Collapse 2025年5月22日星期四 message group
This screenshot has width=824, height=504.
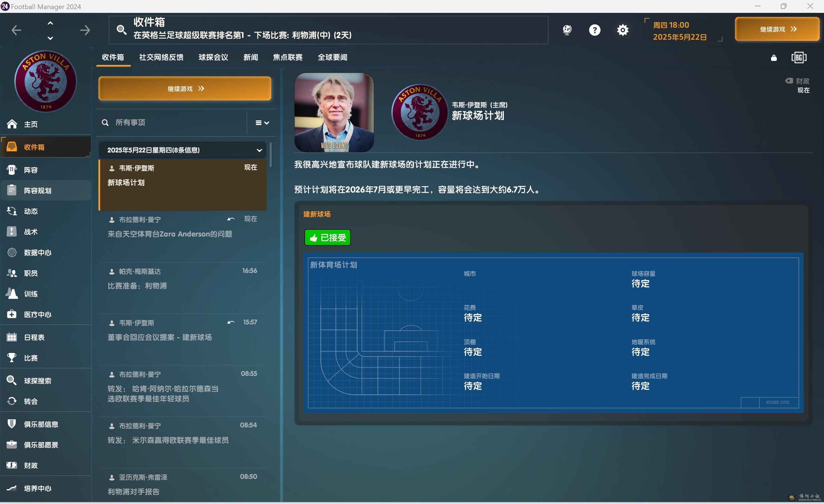coord(182,150)
